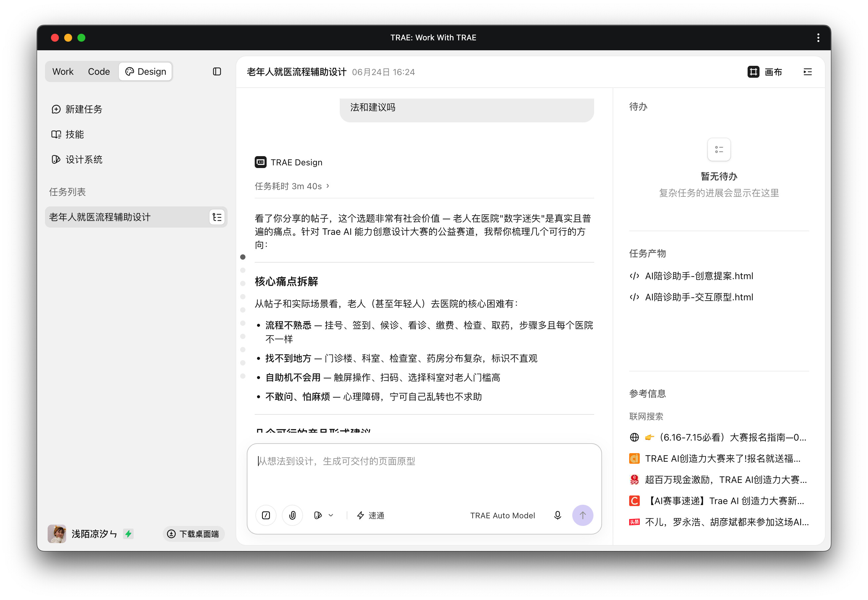
Task: Click the 画布 canvas frame icon
Action: tap(753, 71)
